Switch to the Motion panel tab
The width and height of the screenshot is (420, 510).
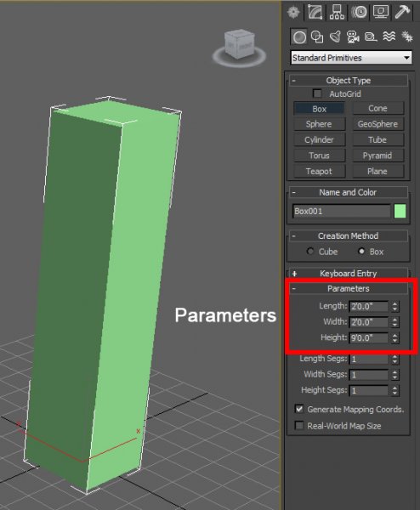tap(359, 13)
